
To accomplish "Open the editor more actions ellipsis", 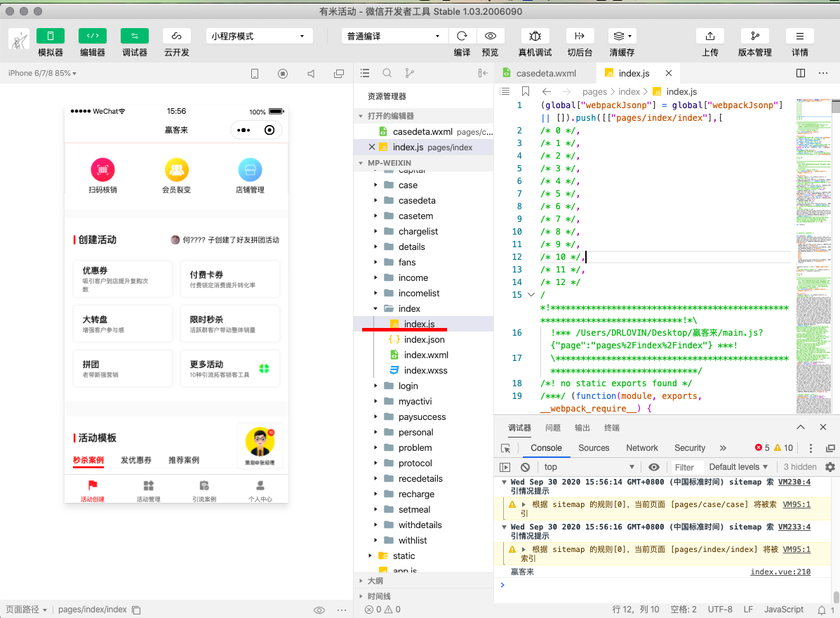I will (x=823, y=73).
